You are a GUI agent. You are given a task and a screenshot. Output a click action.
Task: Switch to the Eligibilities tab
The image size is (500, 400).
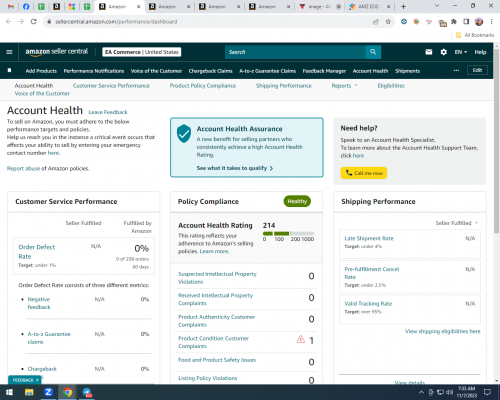pyautogui.click(x=391, y=86)
